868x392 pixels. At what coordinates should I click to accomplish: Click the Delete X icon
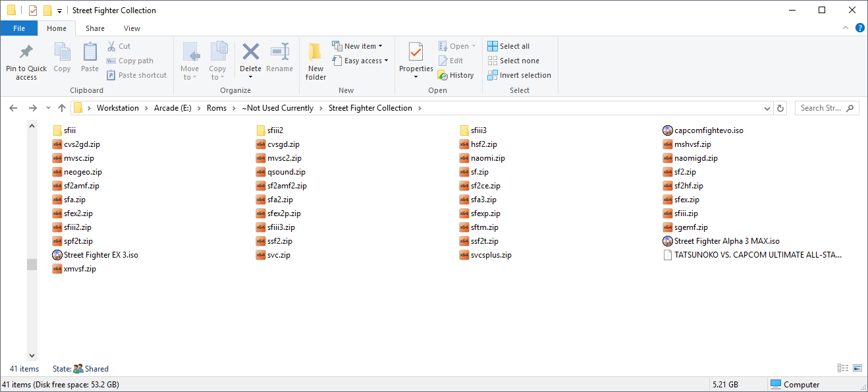tap(250, 51)
